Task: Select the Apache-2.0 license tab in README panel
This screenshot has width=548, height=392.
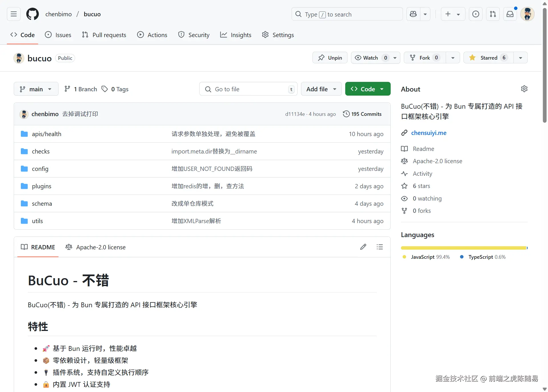Action: coord(96,247)
